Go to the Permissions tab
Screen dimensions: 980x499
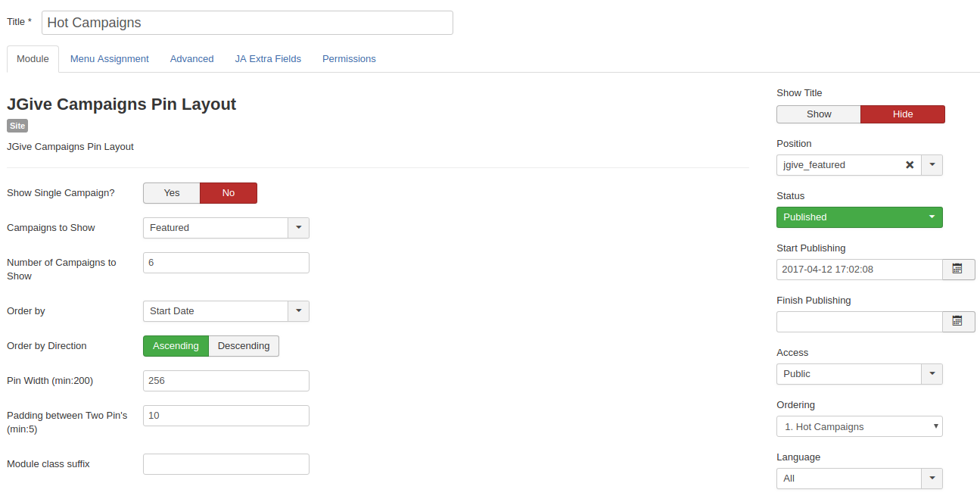(x=349, y=59)
